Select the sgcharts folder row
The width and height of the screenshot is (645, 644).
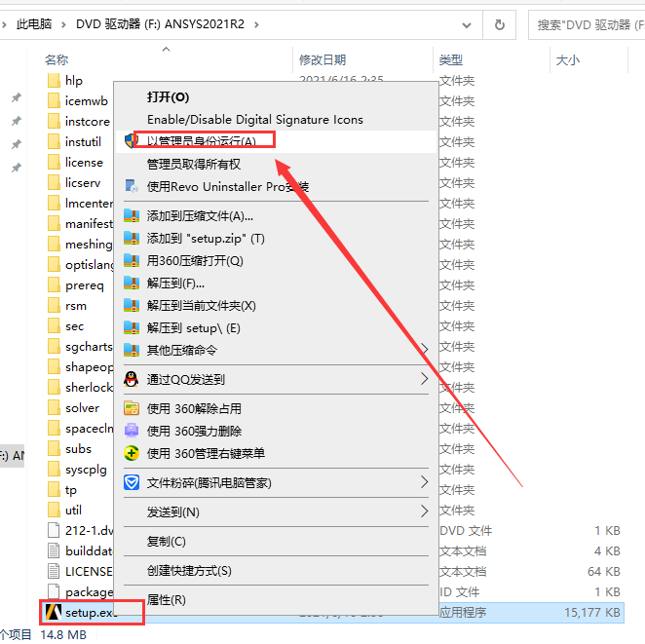tap(80, 347)
